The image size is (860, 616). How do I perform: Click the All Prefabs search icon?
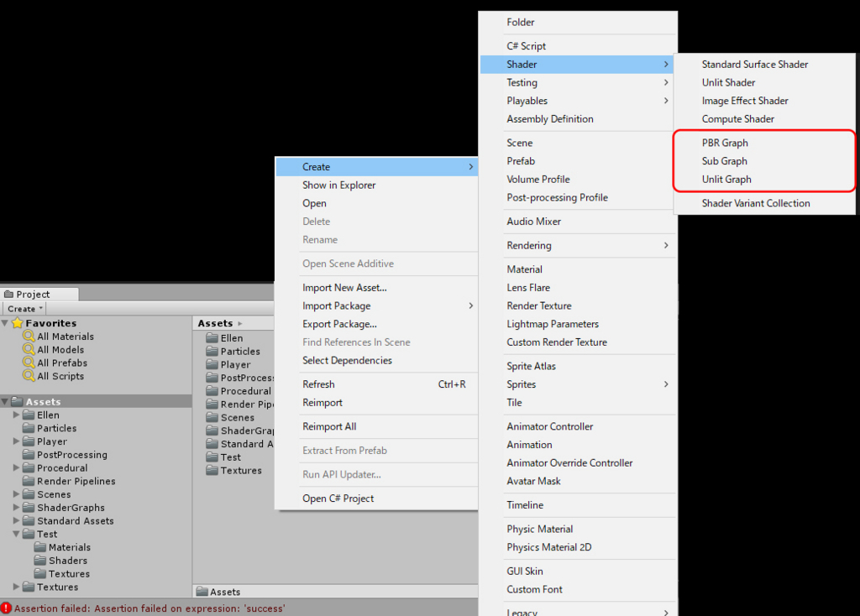coord(29,363)
